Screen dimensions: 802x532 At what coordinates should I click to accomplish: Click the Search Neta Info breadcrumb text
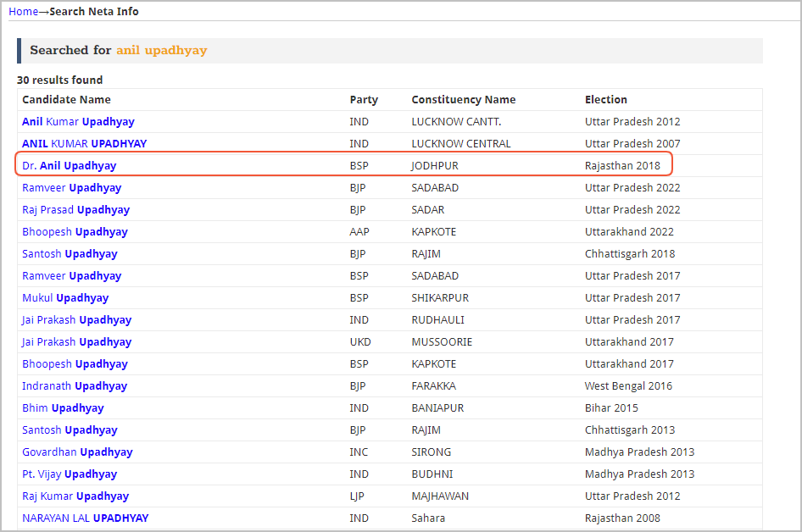pos(94,11)
